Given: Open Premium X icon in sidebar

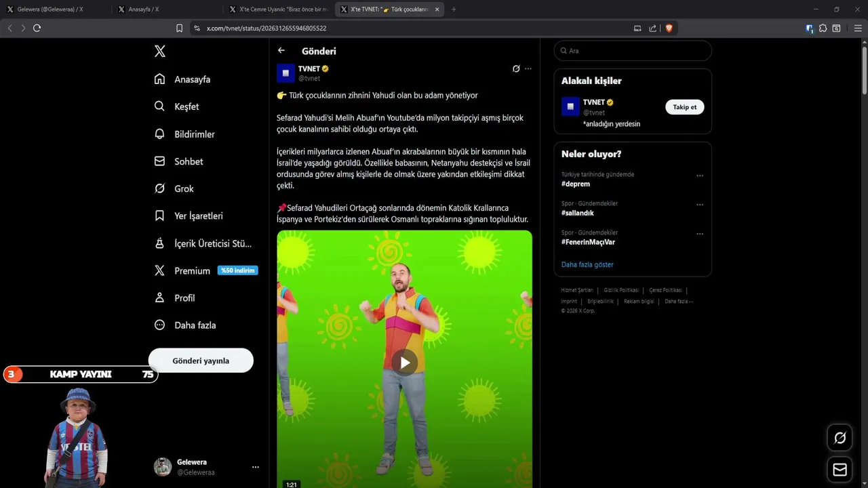Looking at the screenshot, I should click(x=159, y=270).
